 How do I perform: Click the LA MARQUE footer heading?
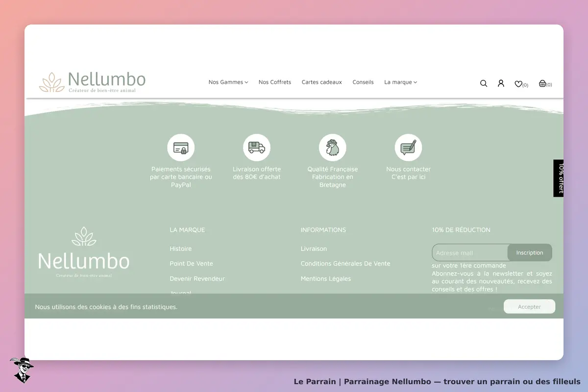[x=187, y=230]
